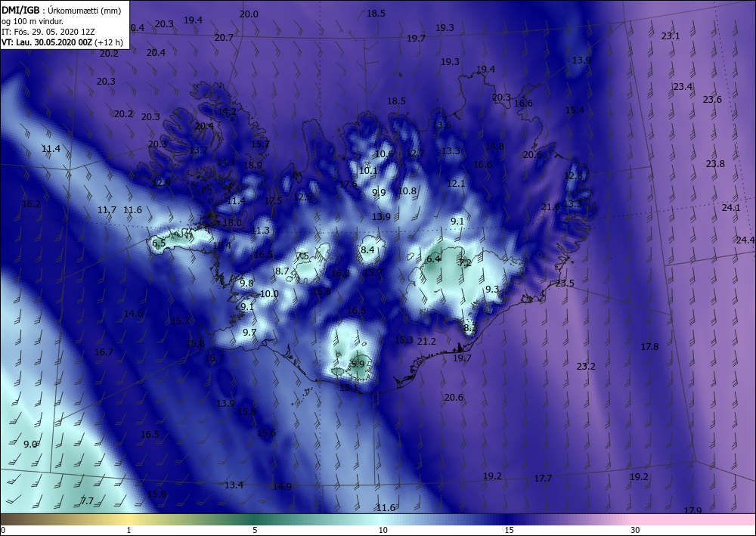Click the 13.6 value label
The width and height of the screenshot is (756, 536).
[x=442, y=125]
